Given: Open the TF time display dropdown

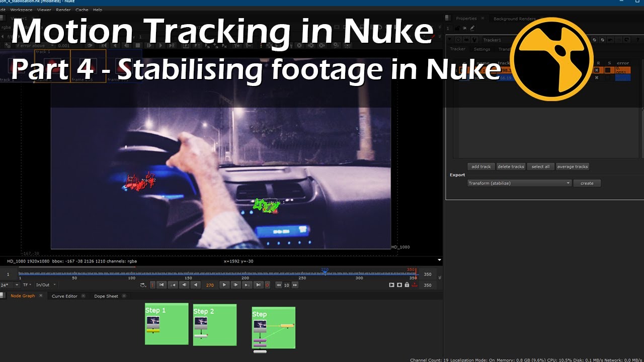Looking at the screenshot, I should [x=27, y=285].
